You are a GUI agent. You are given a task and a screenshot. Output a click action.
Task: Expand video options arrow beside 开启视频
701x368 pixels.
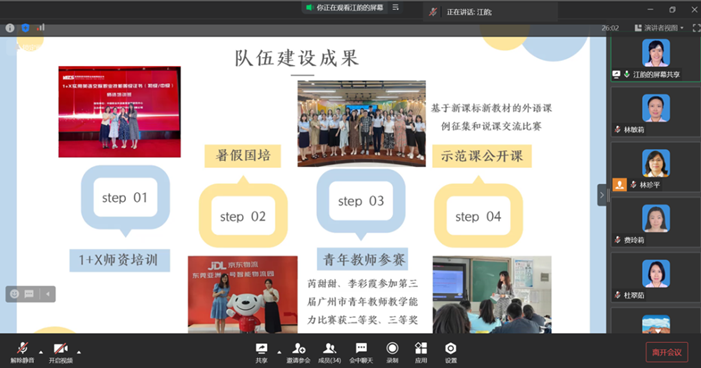(79, 352)
